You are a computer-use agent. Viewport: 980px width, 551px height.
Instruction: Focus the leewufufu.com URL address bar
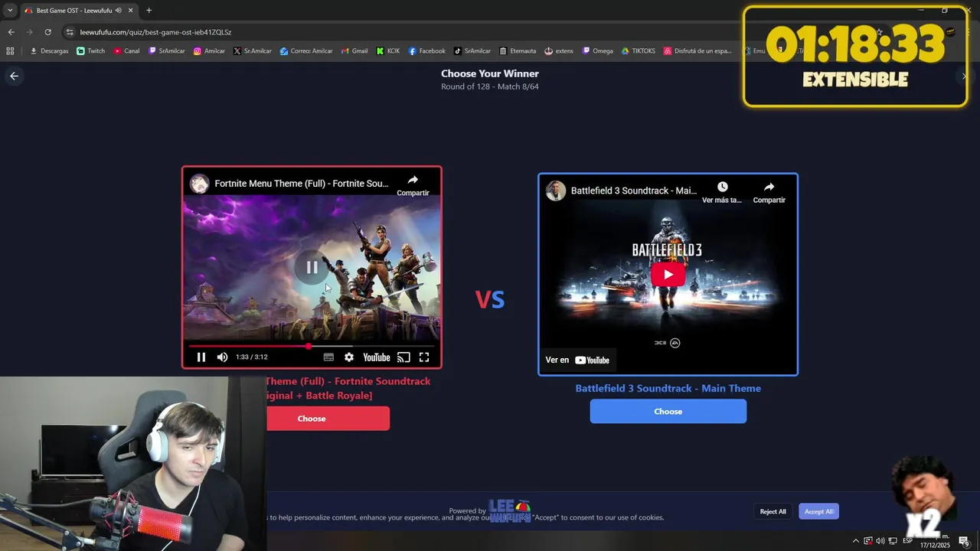click(155, 32)
